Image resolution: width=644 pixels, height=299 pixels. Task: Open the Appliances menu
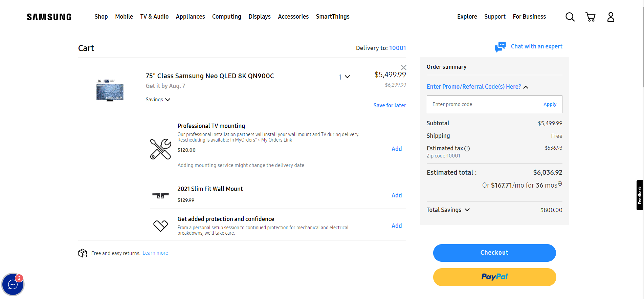pyautogui.click(x=190, y=17)
